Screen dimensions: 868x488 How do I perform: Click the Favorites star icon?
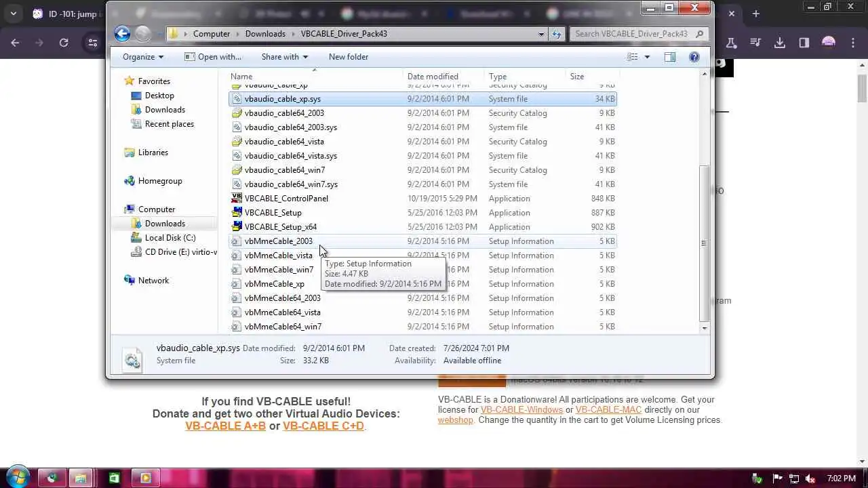130,81
